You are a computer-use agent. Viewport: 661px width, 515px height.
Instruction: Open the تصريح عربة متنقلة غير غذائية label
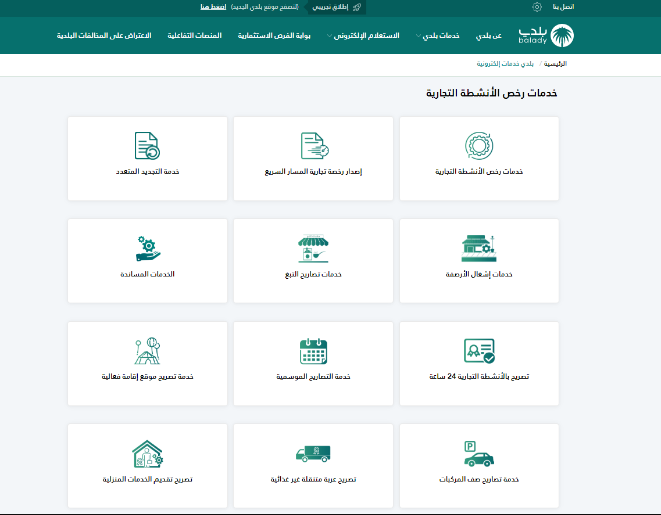[313, 479]
